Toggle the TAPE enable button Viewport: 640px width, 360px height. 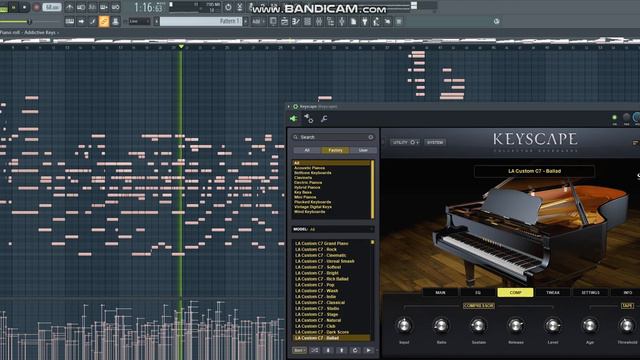[x=627, y=306]
